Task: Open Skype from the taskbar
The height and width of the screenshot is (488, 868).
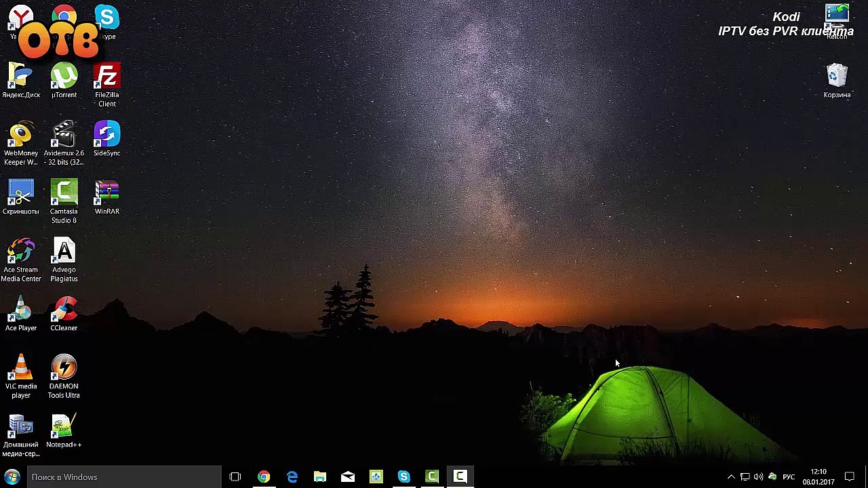Action: (404, 477)
